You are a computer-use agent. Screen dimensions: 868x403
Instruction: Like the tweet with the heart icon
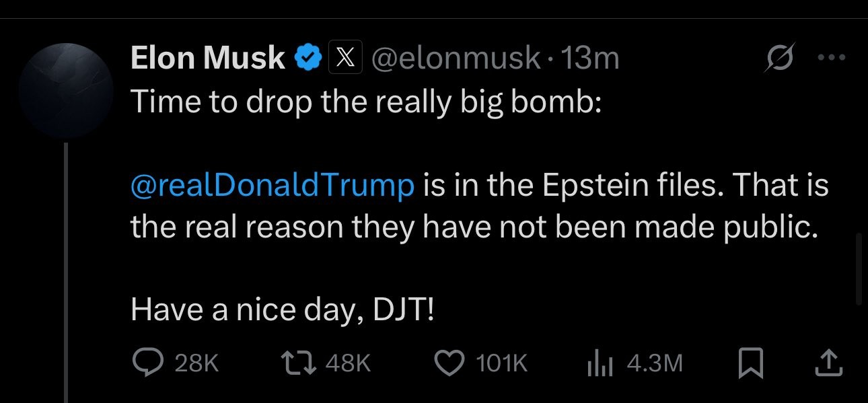450,364
